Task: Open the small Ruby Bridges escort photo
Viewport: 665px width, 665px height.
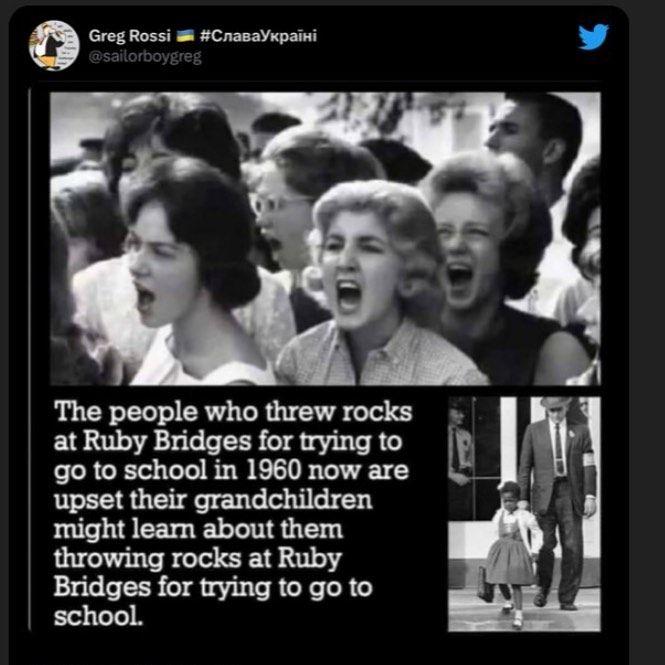Action: (x=524, y=514)
